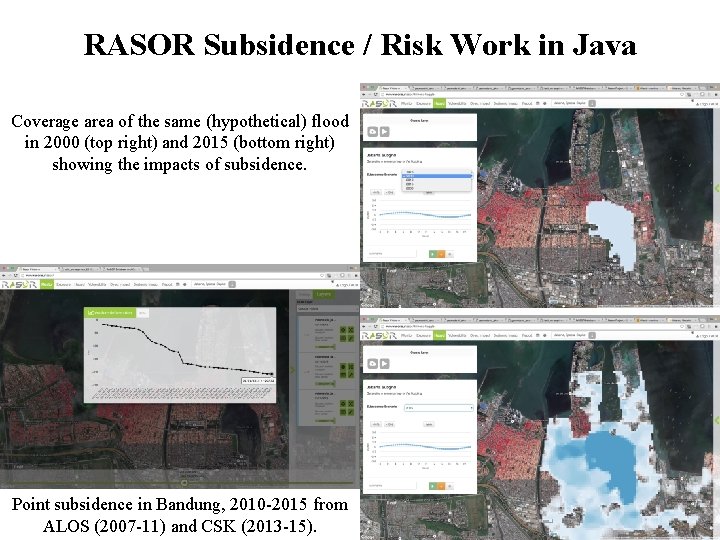This screenshot has width=720, height=540.
Task: Click gray button beside orange one, 2015 flood screenshot
Action: 450,485
